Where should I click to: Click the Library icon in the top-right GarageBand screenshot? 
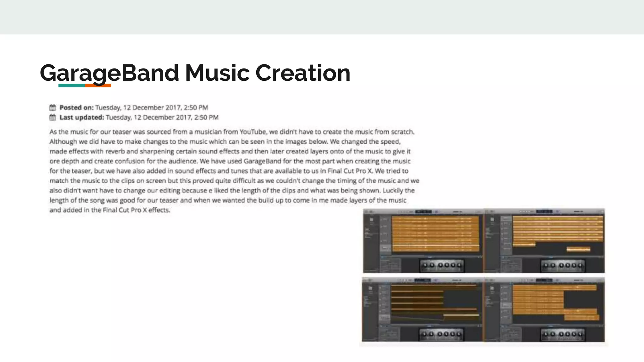(x=492, y=219)
